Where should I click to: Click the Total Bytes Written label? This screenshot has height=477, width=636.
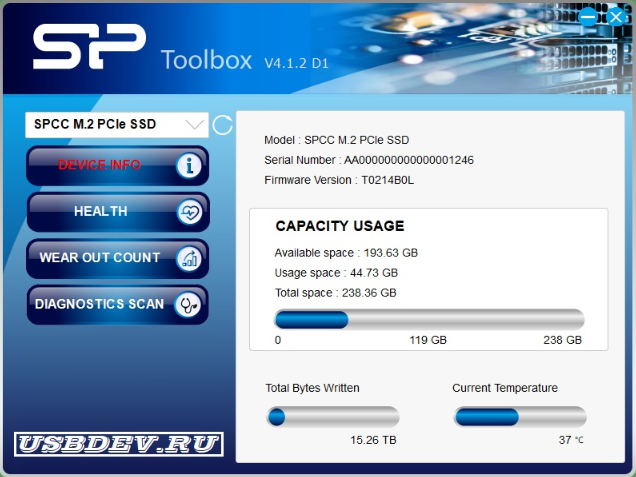coord(312,388)
